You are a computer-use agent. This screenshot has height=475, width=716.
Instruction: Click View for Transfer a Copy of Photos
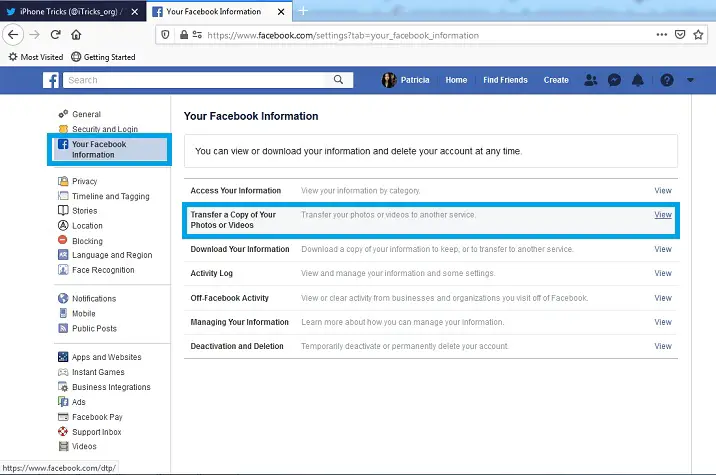[662, 215]
